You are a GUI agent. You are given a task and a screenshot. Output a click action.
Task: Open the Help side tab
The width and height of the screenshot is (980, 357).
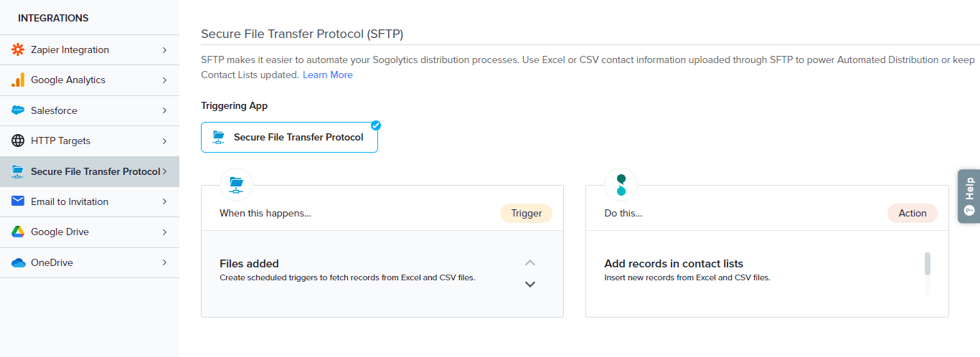[969, 196]
